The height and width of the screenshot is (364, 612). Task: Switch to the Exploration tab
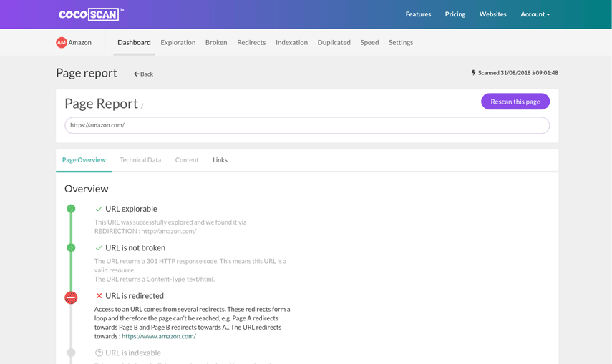point(178,42)
